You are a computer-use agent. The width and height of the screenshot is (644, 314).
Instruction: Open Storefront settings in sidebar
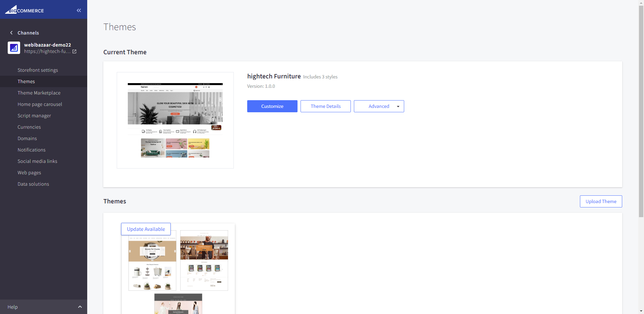click(38, 70)
